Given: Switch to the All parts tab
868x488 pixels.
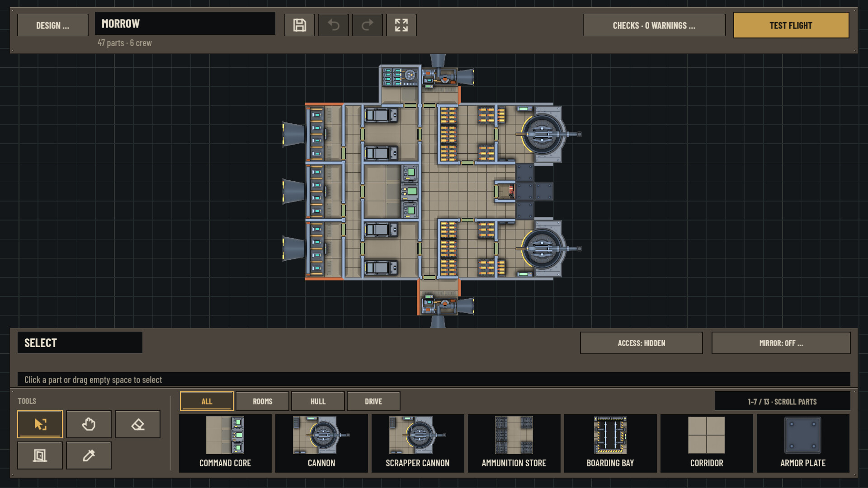Looking at the screenshot, I should 207,401.
